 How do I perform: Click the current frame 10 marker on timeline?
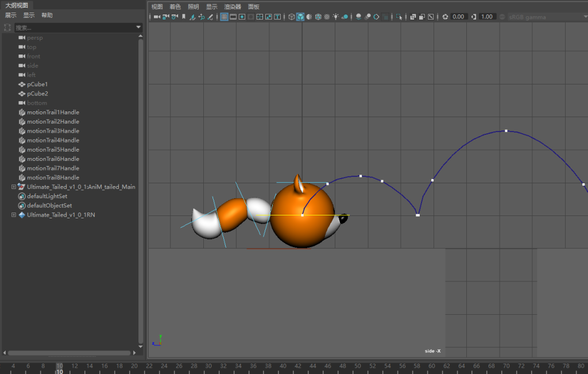59,368
